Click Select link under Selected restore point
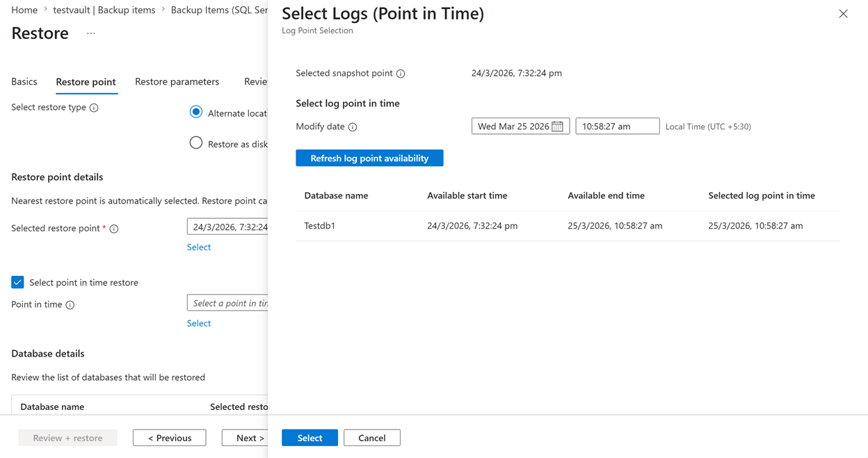Image resolution: width=868 pixels, height=458 pixels. tap(199, 247)
